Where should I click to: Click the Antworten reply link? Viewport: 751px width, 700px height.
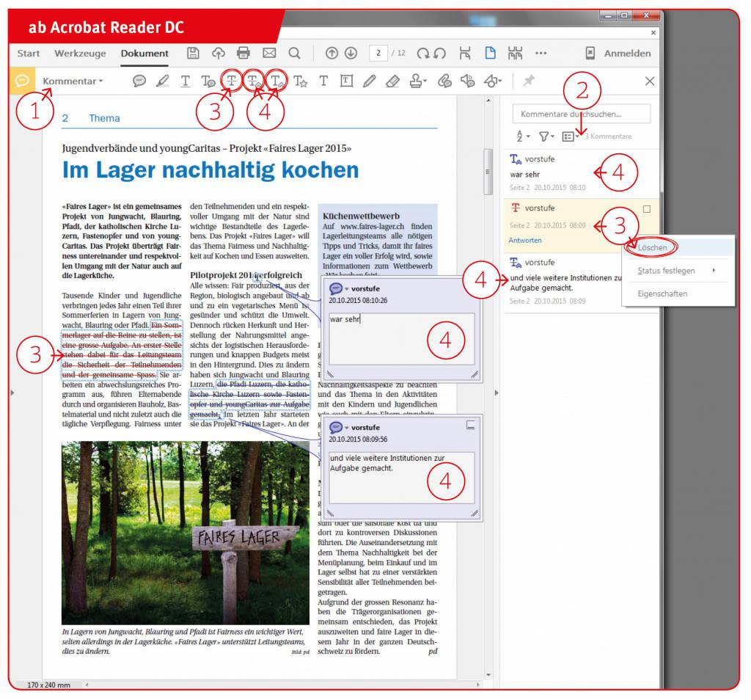525,241
